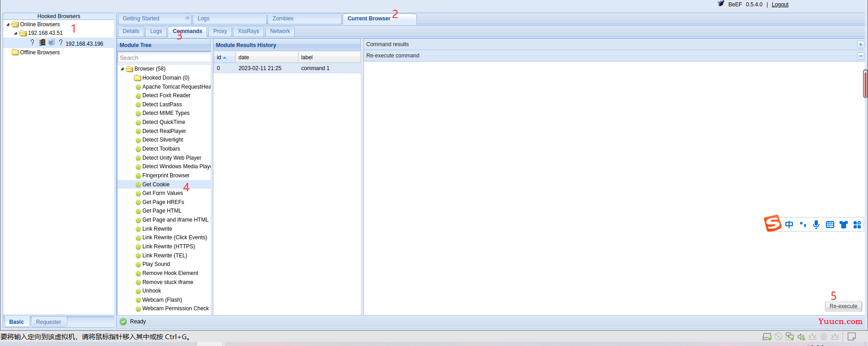Select the Detect LastPass module

tap(162, 104)
